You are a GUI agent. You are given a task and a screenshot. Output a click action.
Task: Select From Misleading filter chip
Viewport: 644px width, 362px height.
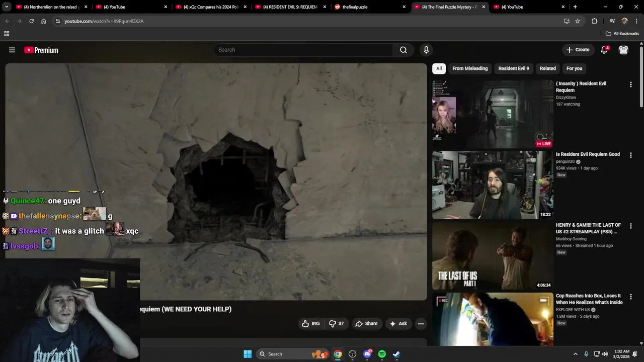pos(470,68)
